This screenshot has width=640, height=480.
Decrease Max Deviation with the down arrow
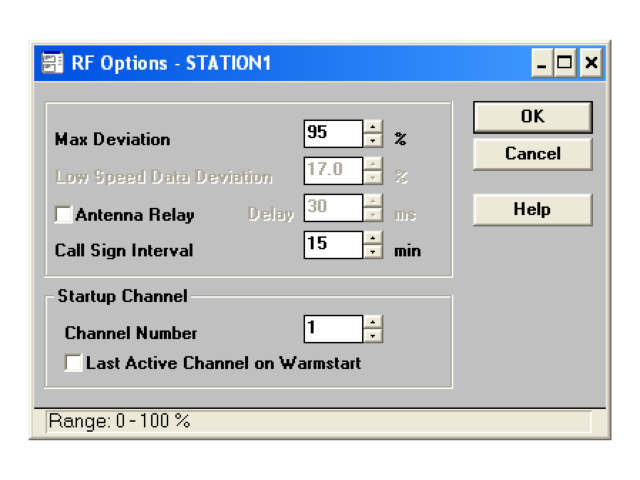(x=373, y=139)
